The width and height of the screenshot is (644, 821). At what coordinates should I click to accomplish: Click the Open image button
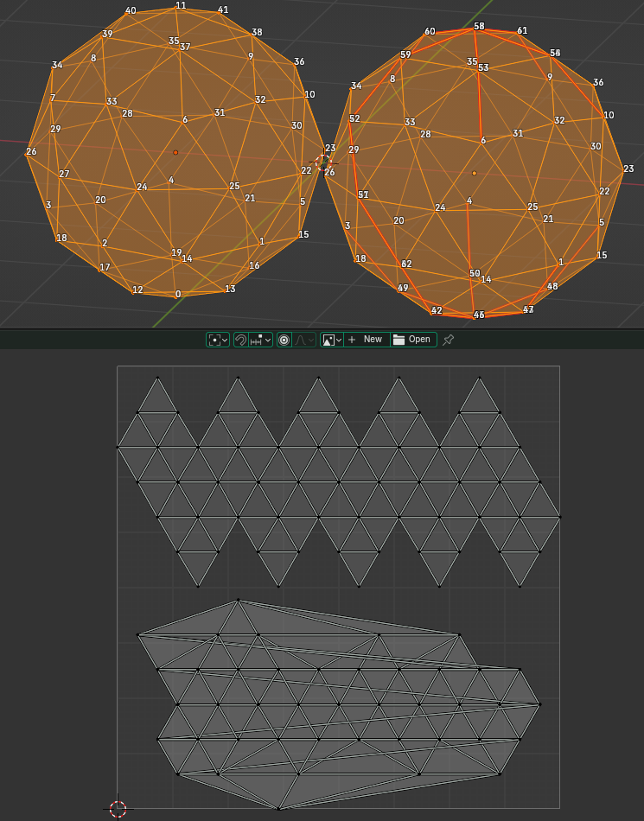click(413, 340)
